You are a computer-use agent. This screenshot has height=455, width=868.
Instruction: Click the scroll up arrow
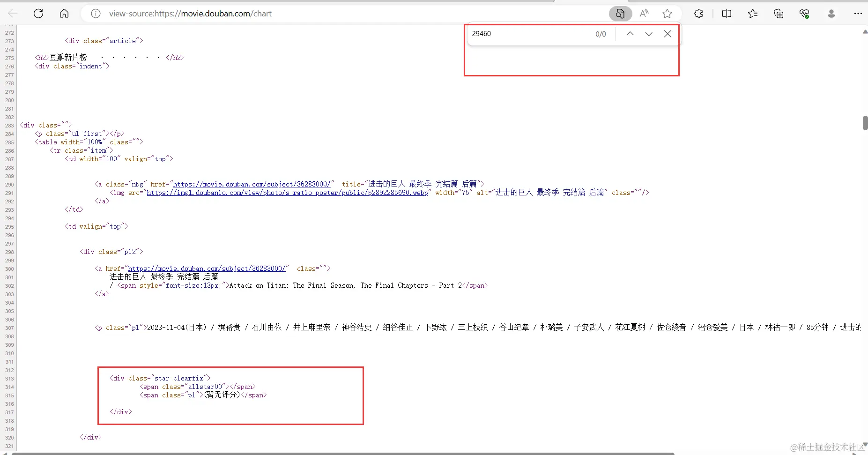[x=865, y=32]
